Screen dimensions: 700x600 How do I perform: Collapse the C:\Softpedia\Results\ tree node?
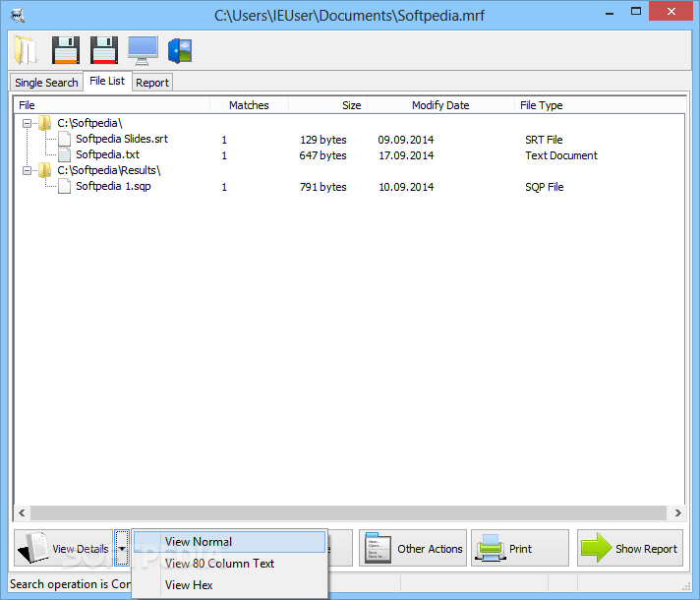pyautogui.click(x=28, y=171)
